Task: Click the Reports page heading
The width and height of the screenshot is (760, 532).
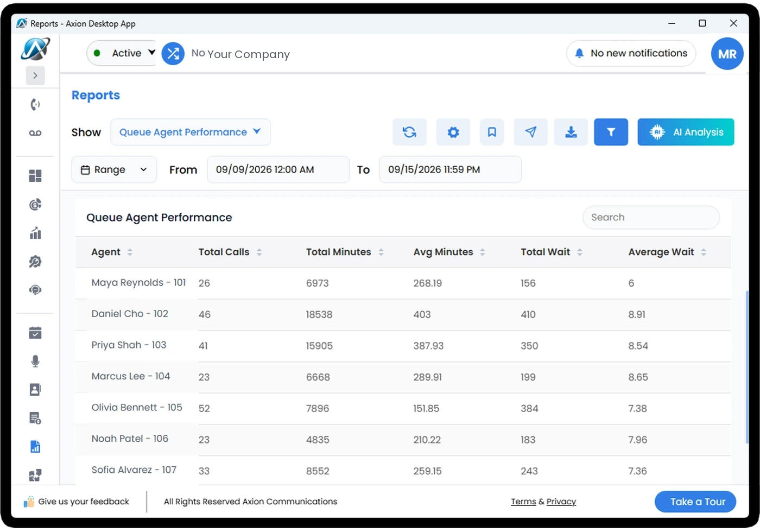Action: [x=96, y=95]
